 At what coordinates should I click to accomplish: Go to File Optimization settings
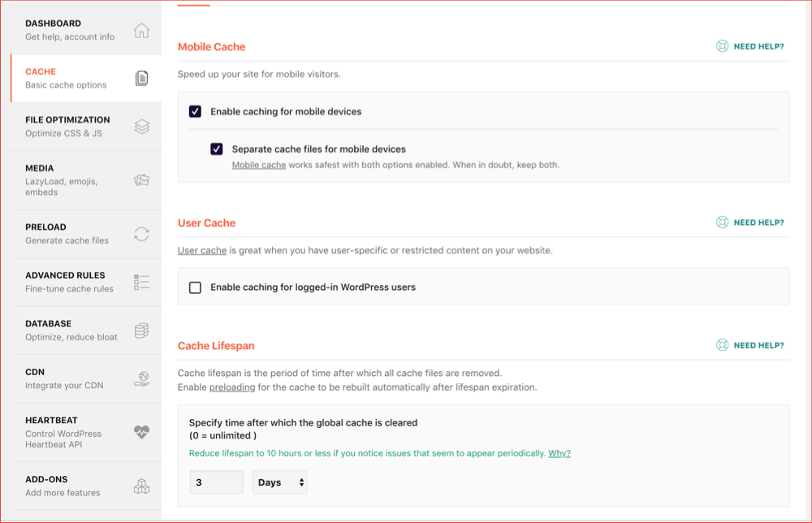[86, 127]
